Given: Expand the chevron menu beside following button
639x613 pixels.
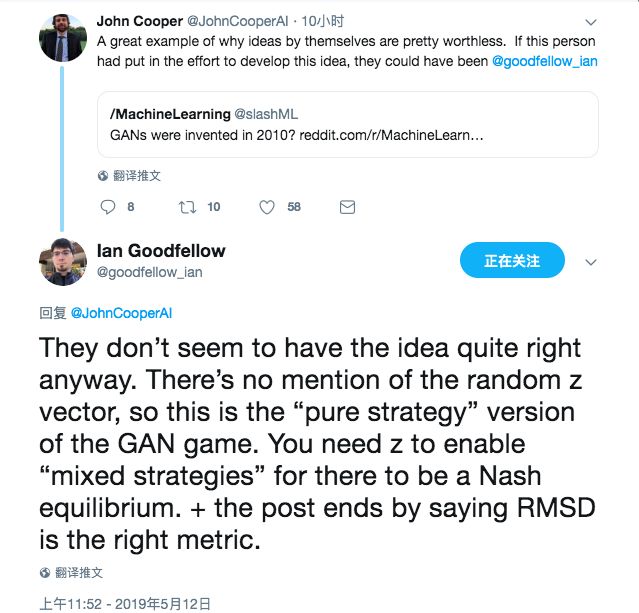Looking at the screenshot, I should pyautogui.click(x=590, y=262).
